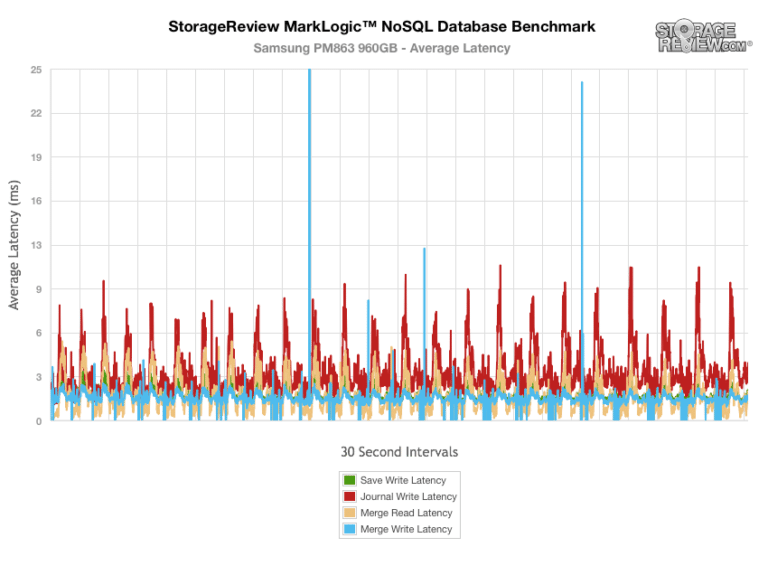Click the 30 Second Intervals axis label
Image resolution: width=768 pixels, height=566 pixels.
click(x=399, y=451)
